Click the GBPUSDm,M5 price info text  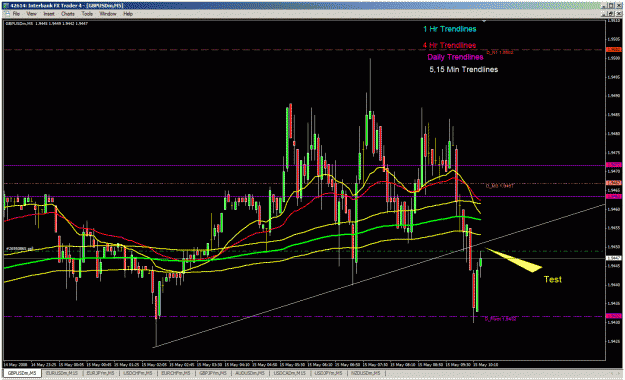pyautogui.click(x=46, y=24)
